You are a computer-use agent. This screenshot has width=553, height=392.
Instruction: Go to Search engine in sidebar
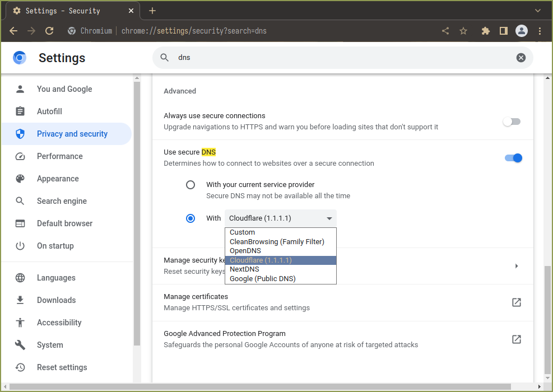(62, 201)
